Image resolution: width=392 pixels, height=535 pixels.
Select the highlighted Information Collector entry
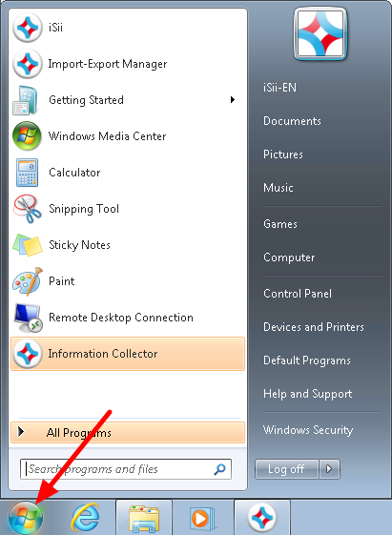coord(128,354)
